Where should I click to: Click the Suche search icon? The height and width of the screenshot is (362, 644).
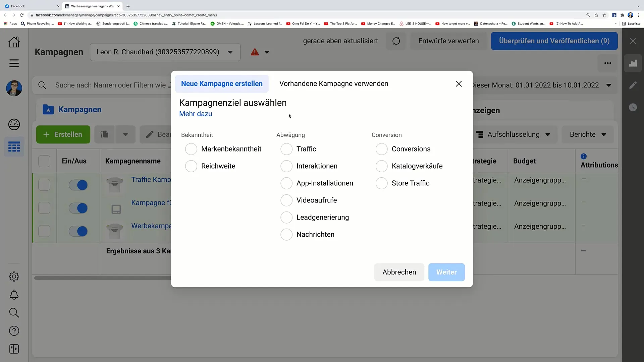(14, 312)
